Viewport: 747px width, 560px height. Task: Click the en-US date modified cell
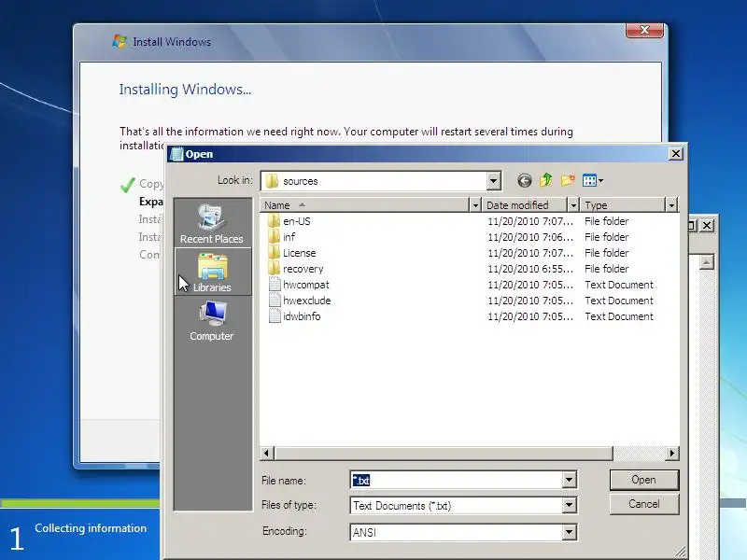[x=530, y=221]
